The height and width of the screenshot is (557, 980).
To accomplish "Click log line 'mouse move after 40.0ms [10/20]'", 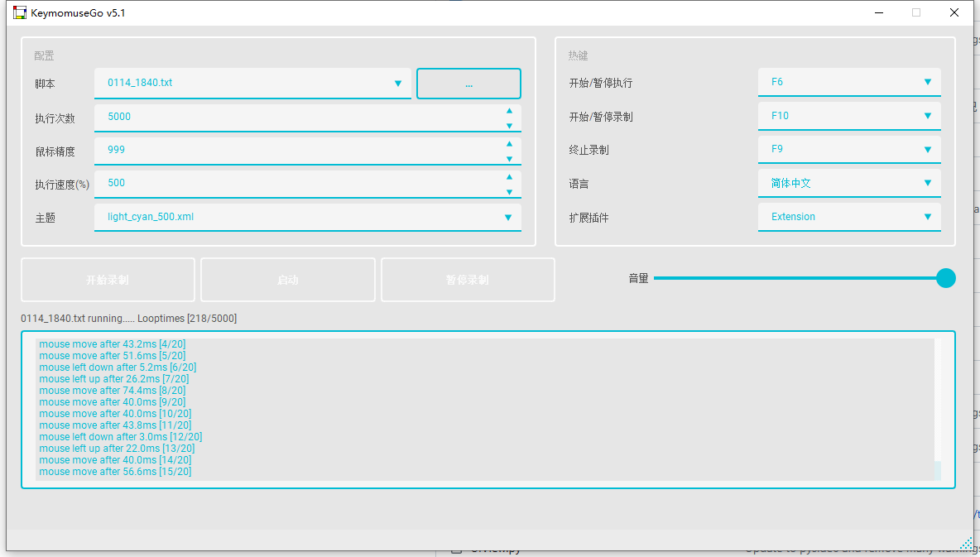I will point(115,414).
